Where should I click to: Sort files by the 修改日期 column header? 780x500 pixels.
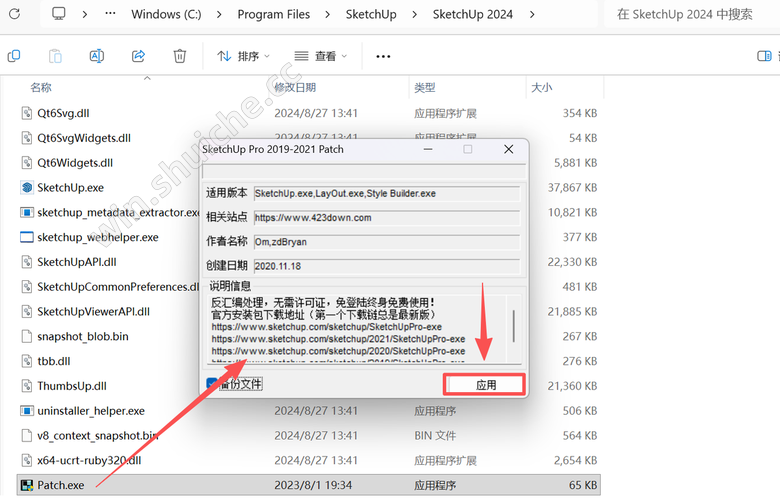coord(295,88)
